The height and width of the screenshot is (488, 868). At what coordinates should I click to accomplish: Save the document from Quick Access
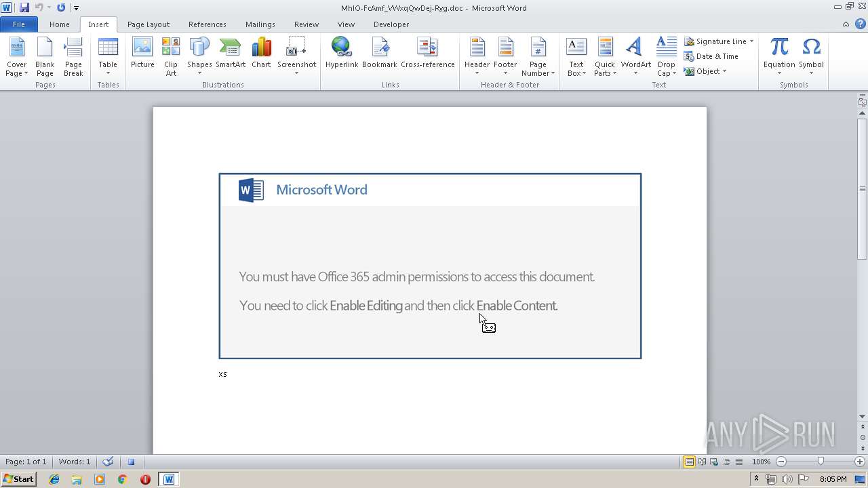(x=24, y=7)
